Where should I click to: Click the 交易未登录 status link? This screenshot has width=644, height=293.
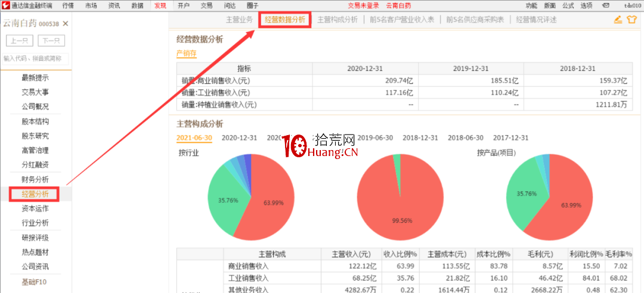point(364,5)
